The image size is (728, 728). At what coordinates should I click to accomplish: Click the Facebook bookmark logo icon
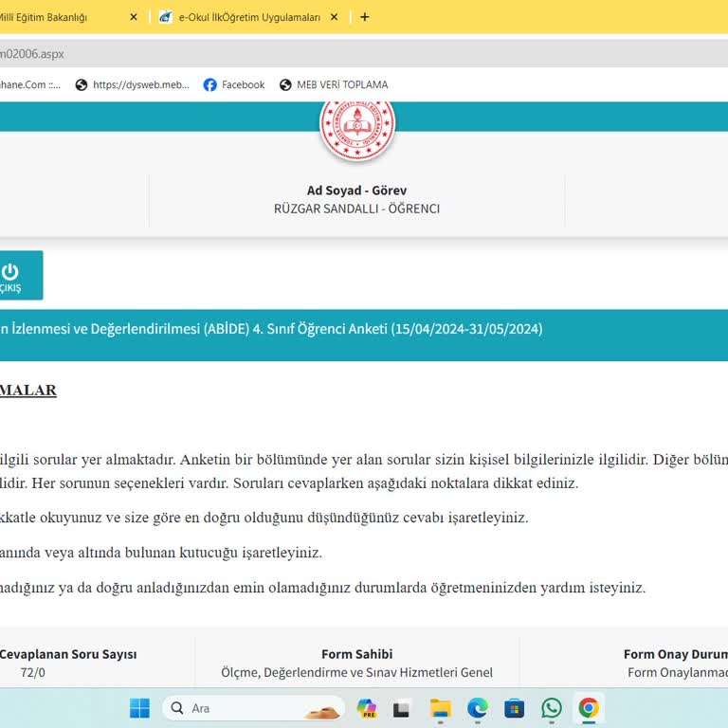click(x=209, y=84)
